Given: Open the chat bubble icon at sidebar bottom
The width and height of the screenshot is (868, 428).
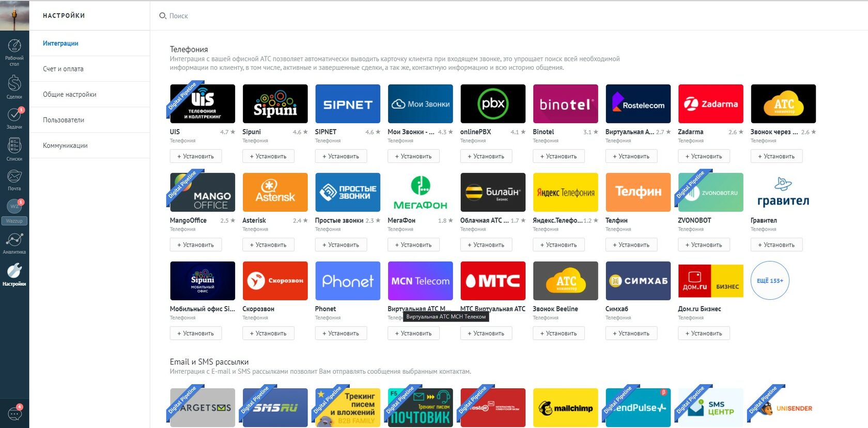Looking at the screenshot, I should click(x=14, y=414).
